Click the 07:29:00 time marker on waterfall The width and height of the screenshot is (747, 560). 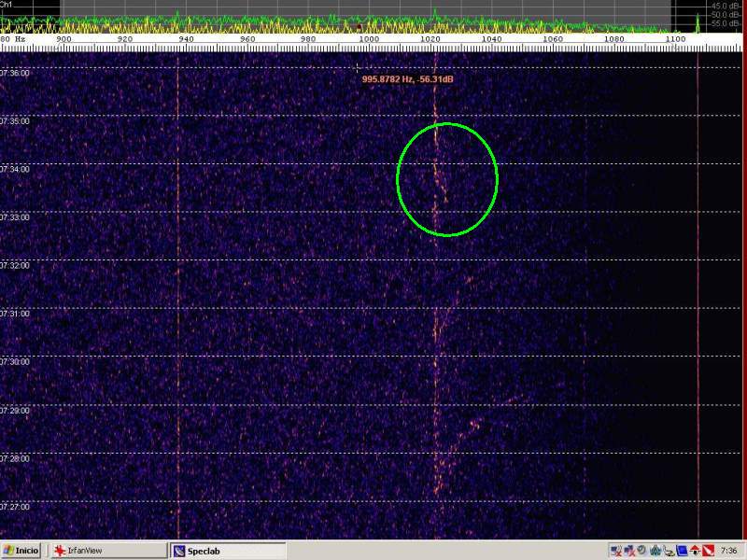tap(15, 410)
